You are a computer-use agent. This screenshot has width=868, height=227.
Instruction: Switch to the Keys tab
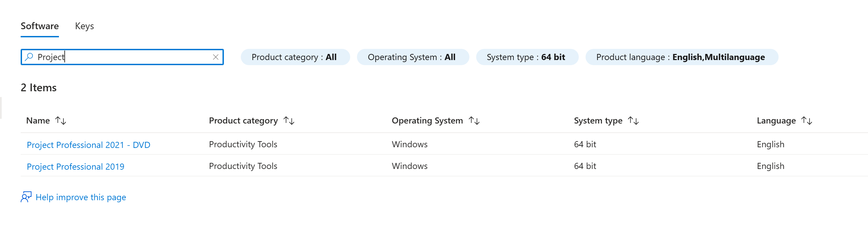click(x=84, y=26)
